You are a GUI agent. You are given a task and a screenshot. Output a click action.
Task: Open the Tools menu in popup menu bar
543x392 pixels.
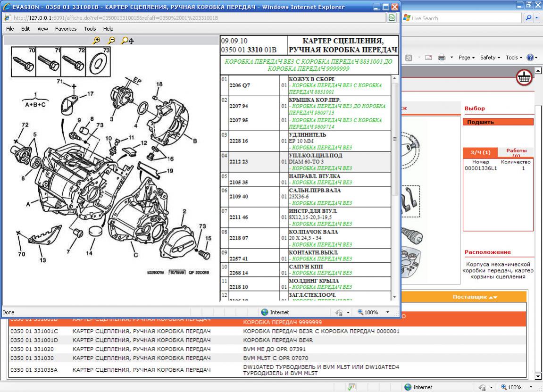point(90,29)
